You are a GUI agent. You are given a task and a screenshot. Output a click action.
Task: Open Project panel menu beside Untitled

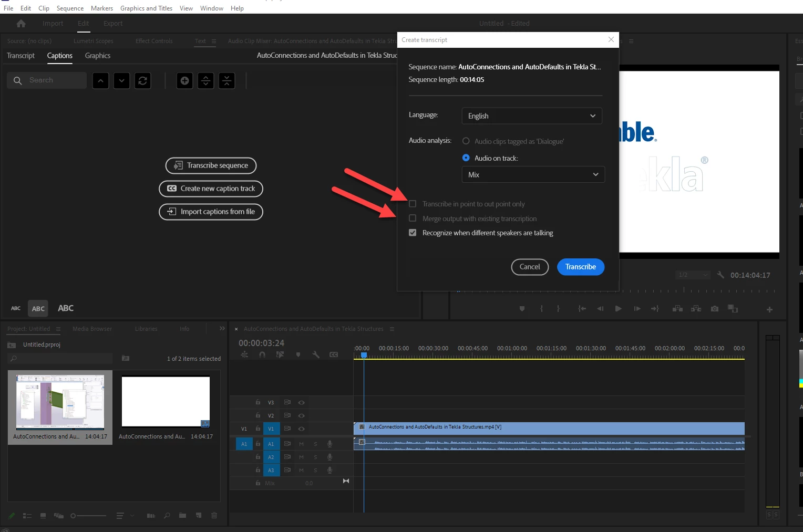(58, 329)
